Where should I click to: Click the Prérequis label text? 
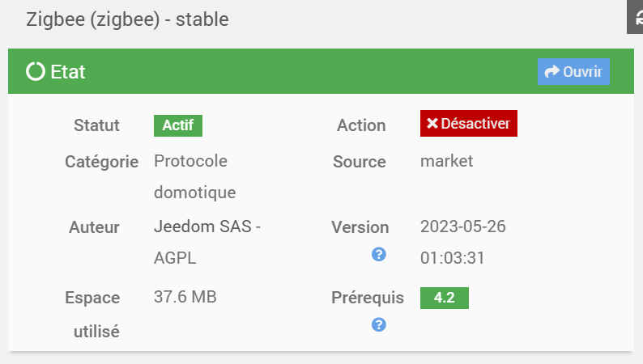(367, 298)
